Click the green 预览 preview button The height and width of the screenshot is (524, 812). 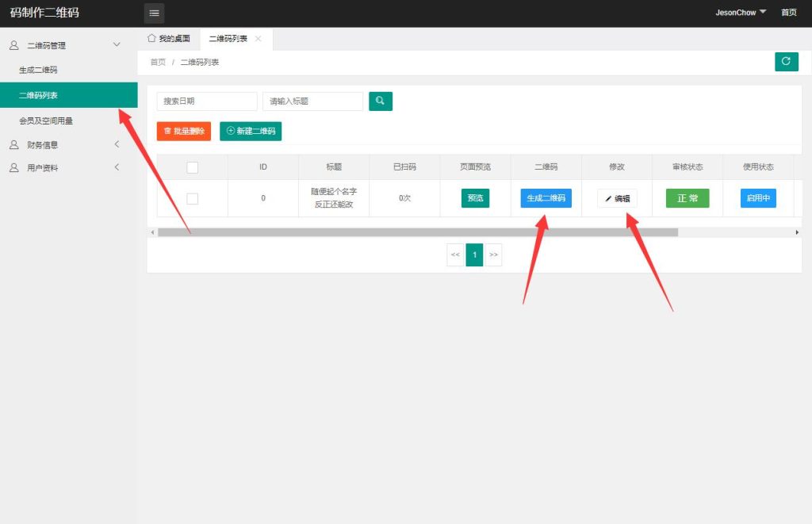tap(475, 198)
